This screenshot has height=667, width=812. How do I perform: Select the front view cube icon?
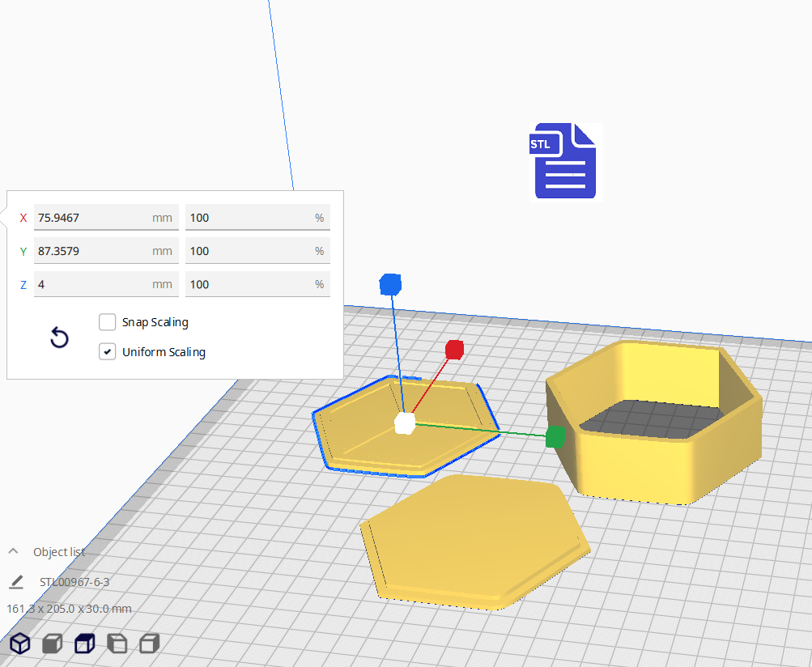53,644
